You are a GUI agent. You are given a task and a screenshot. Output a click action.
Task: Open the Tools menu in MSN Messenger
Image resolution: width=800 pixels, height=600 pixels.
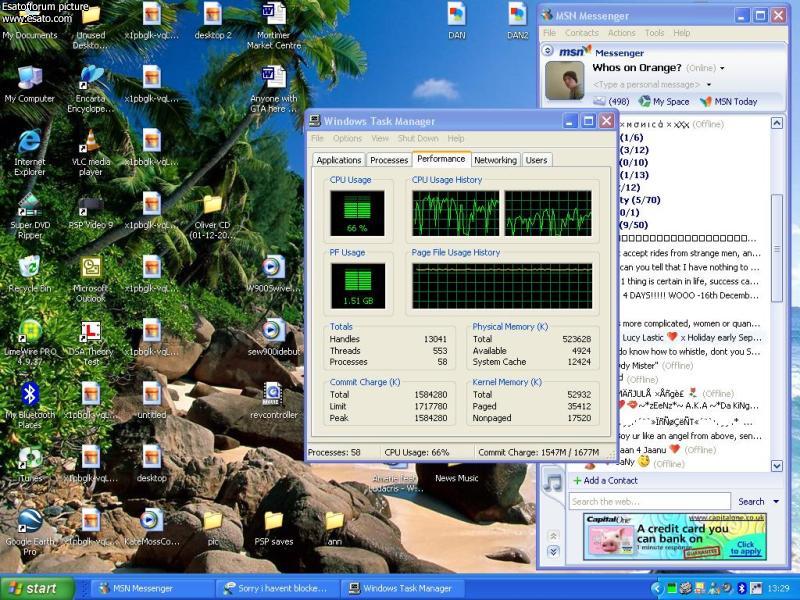coord(654,33)
